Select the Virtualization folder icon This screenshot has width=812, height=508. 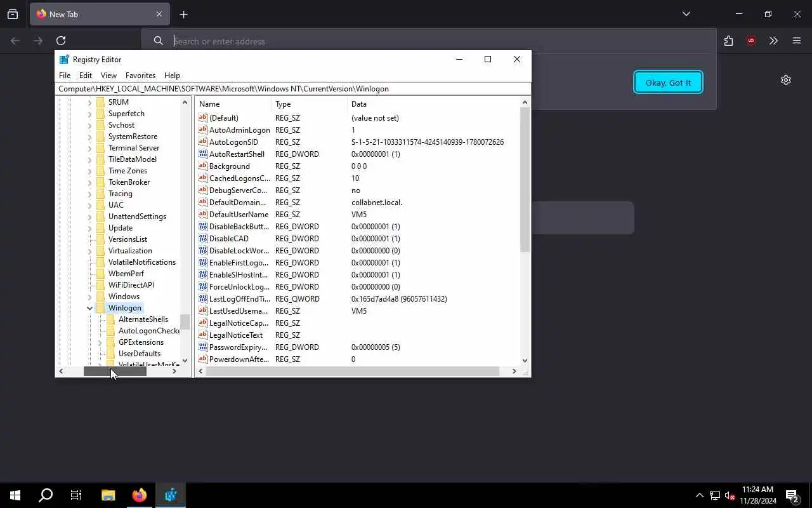coord(100,251)
